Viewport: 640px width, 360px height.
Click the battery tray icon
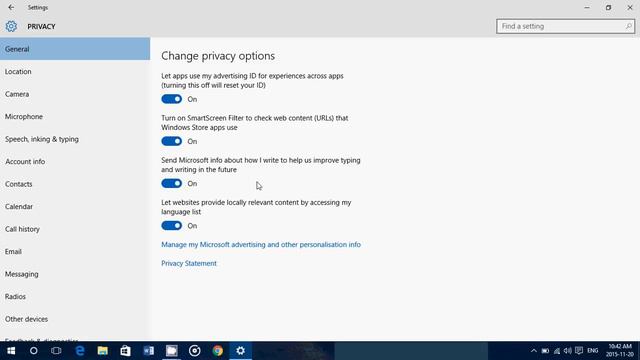pos(545,351)
